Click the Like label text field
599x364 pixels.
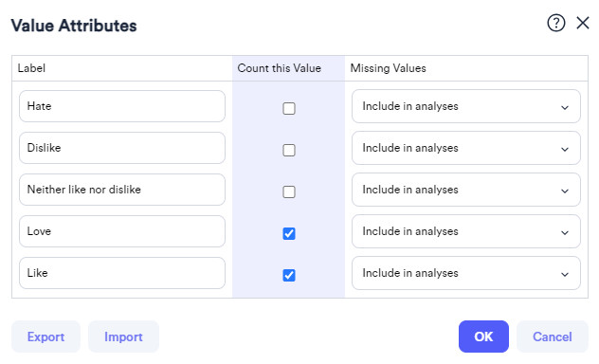122,273
